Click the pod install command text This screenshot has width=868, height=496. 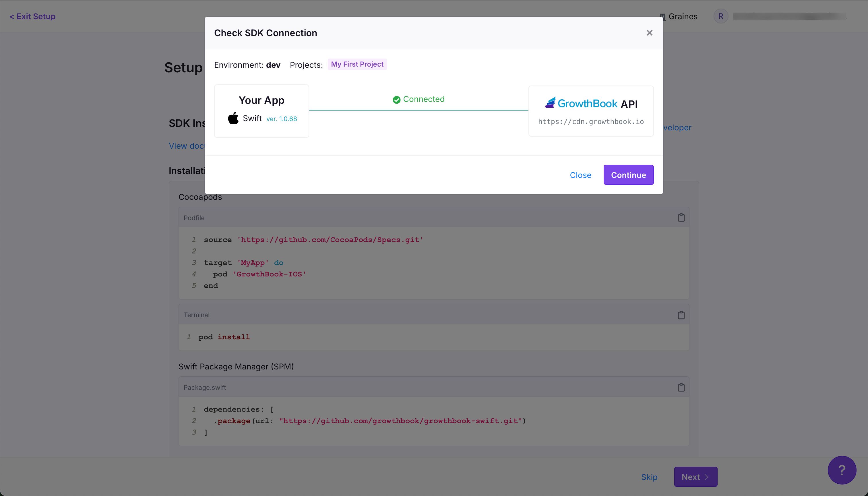224,337
